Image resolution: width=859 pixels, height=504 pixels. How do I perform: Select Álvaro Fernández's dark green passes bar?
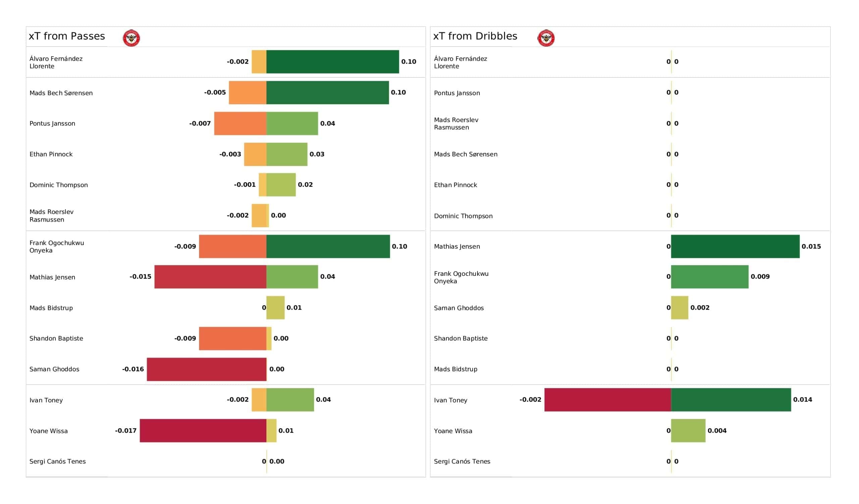click(332, 62)
